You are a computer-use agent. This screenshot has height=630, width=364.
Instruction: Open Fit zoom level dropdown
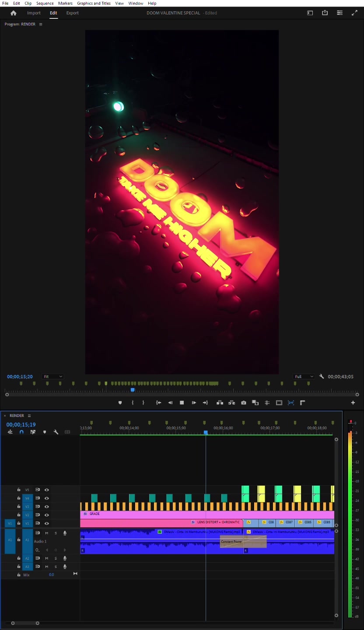coord(53,377)
